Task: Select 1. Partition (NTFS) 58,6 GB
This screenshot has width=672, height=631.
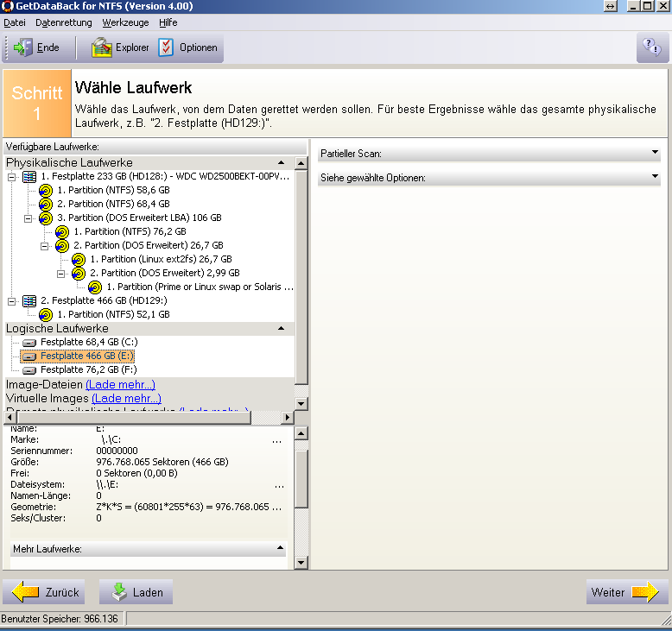Action: click(x=113, y=190)
